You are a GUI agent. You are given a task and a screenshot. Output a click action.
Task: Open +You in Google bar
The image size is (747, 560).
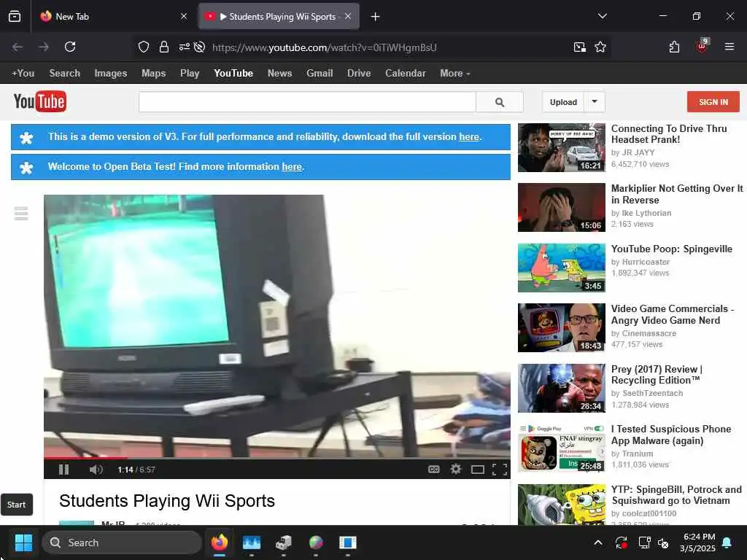pyautogui.click(x=23, y=74)
